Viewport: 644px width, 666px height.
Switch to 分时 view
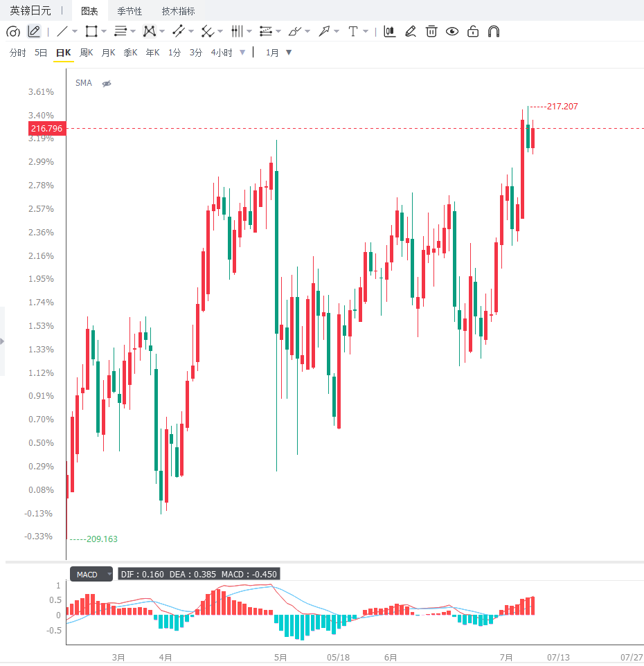tap(18, 53)
